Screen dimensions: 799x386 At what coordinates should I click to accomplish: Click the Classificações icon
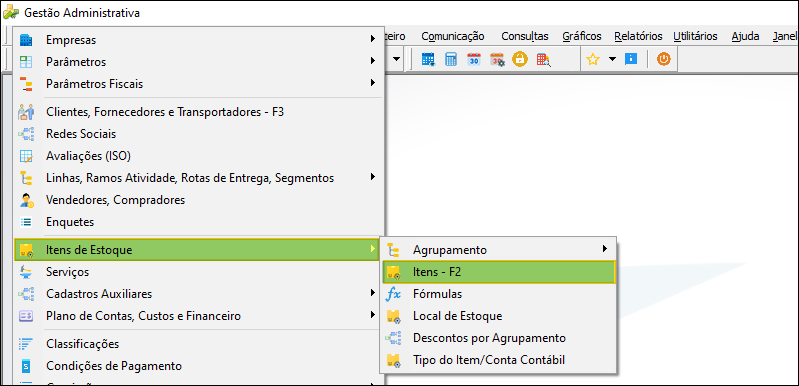coord(25,344)
